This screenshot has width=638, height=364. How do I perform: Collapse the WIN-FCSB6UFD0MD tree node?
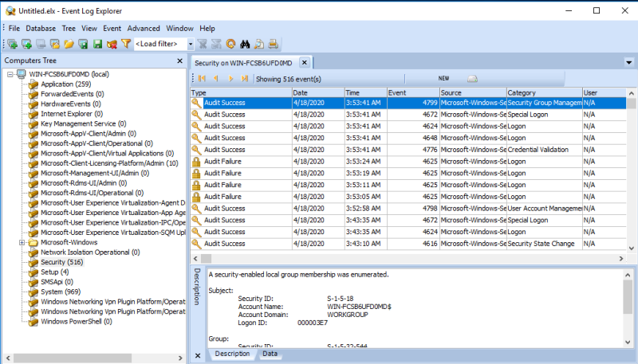pos(10,74)
